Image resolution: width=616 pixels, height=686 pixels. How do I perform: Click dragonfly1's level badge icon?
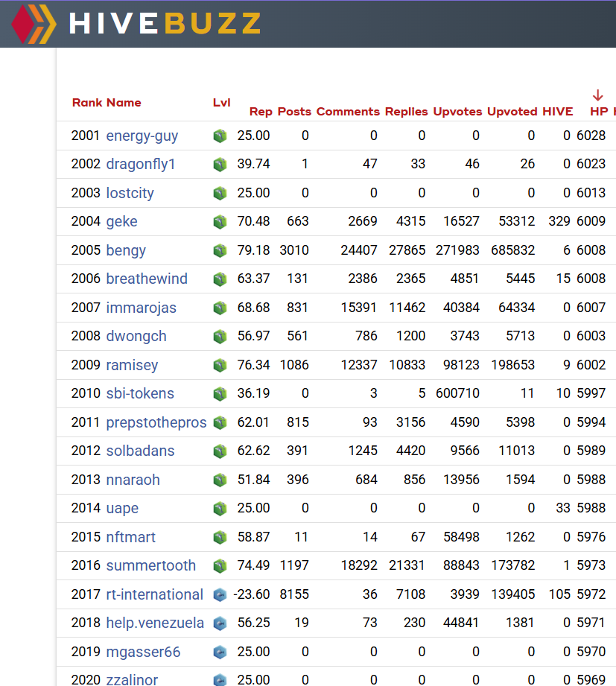pyautogui.click(x=220, y=165)
